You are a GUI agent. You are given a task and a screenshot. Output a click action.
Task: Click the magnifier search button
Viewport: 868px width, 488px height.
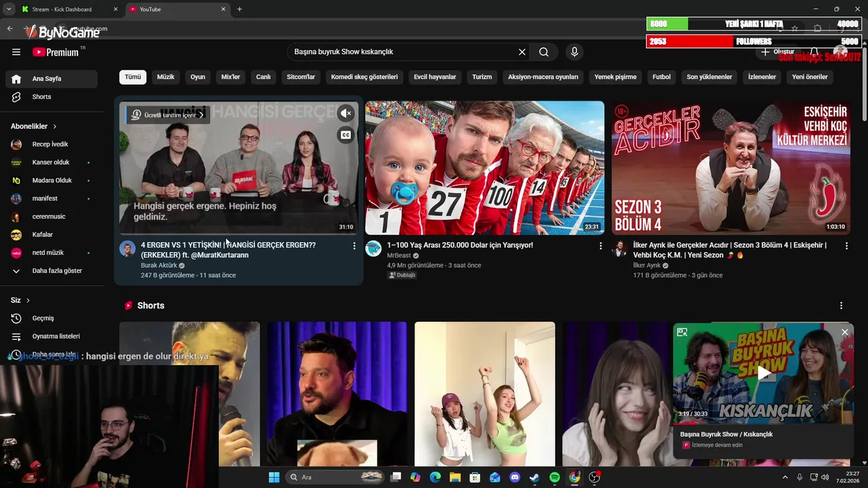click(x=544, y=52)
